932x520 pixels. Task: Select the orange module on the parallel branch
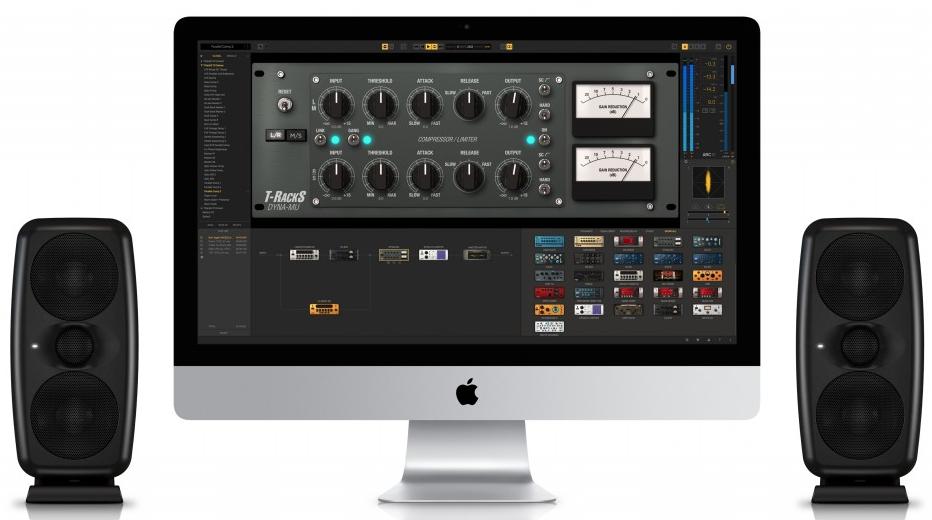[x=325, y=309]
